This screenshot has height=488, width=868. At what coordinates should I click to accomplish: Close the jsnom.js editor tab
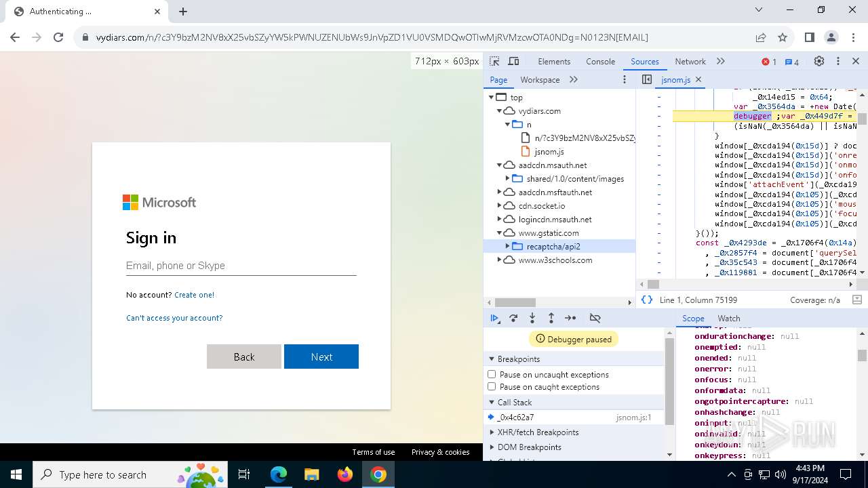click(x=698, y=79)
